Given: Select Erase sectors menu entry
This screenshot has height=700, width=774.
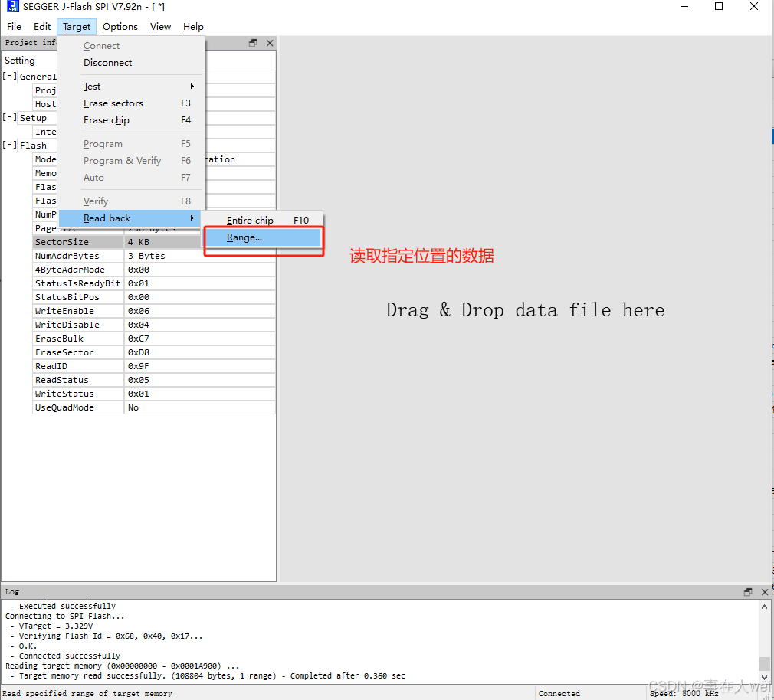Looking at the screenshot, I should (131, 103).
